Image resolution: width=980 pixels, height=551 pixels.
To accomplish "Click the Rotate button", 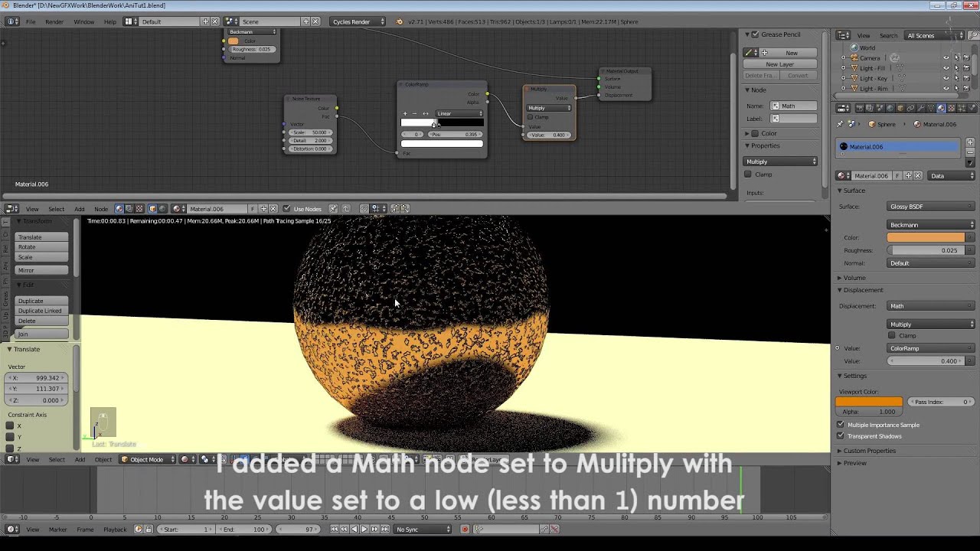I will pyautogui.click(x=41, y=247).
